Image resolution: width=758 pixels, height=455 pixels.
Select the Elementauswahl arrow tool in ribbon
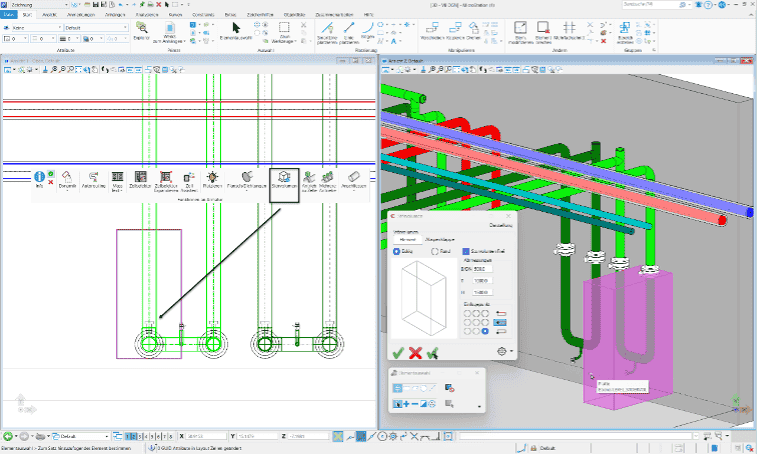pos(237,30)
